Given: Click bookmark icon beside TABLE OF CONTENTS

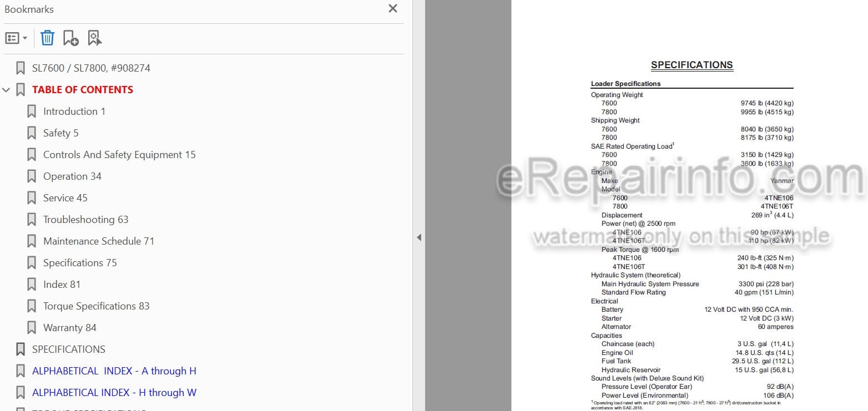Looking at the screenshot, I should point(21,90).
